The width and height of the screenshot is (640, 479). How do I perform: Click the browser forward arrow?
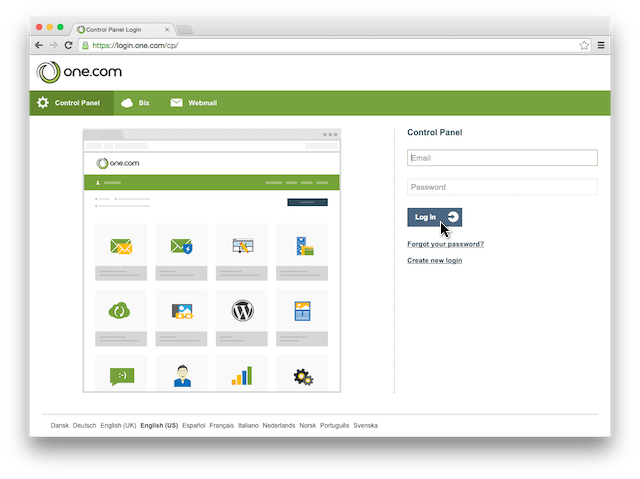tap(53, 45)
